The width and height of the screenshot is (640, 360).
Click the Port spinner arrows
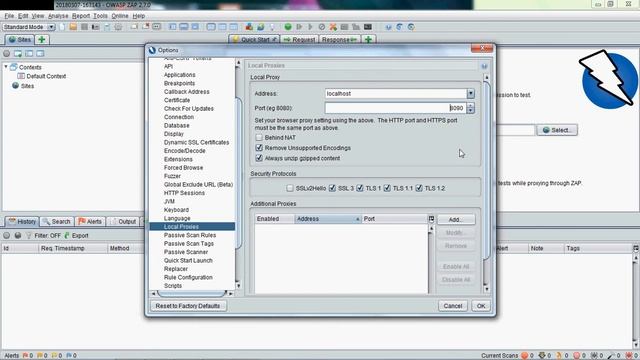pyautogui.click(x=471, y=108)
